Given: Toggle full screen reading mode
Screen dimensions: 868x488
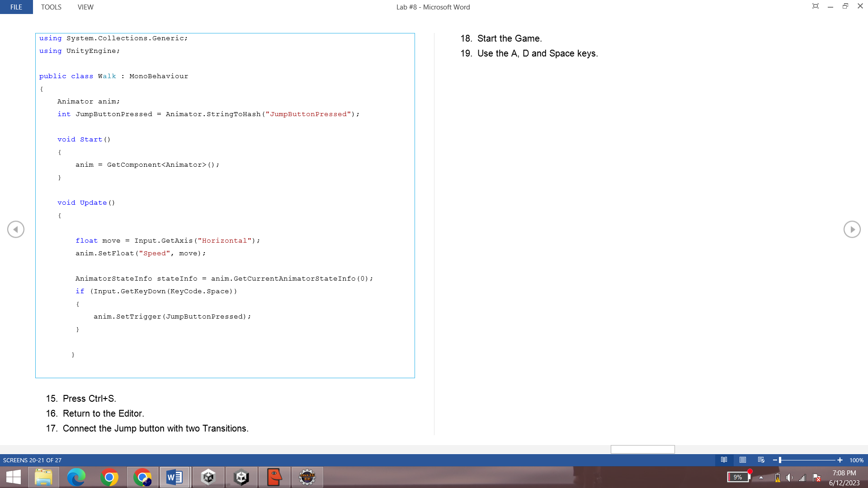Looking at the screenshot, I should coord(815,6).
